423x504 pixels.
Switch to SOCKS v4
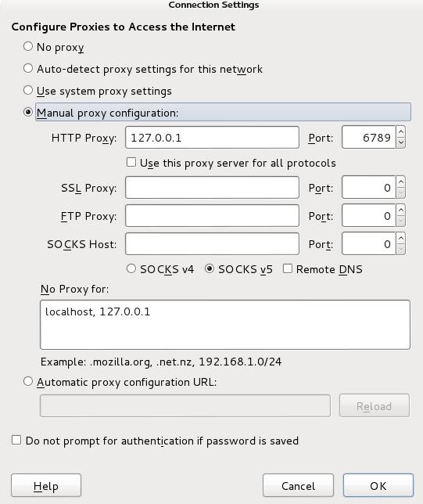click(131, 268)
